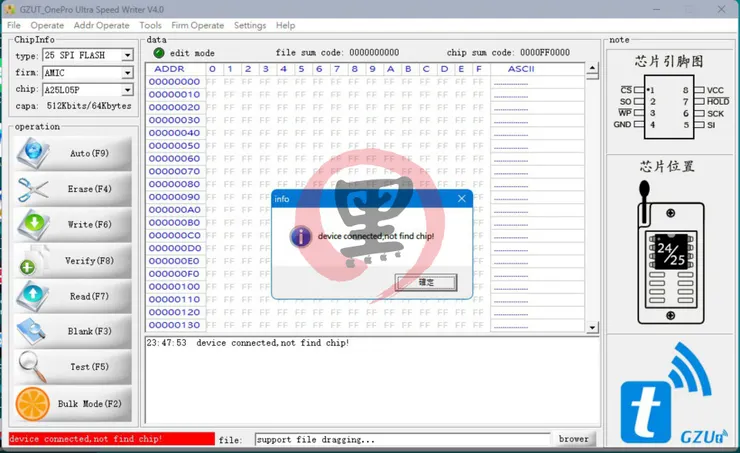The width and height of the screenshot is (740, 453).
Task: Click the Erase scissors icon
Action: click(x=33, y=189)
